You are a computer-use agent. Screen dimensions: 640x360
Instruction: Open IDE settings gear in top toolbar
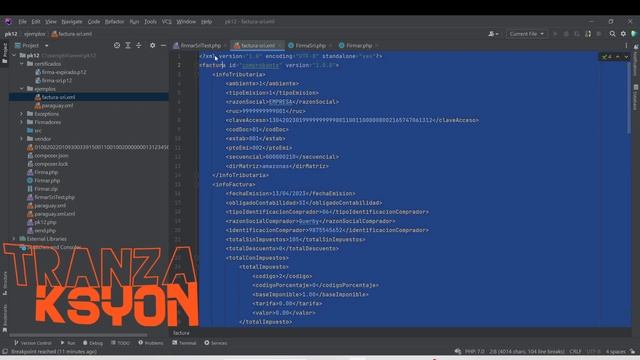pos(623,34)
